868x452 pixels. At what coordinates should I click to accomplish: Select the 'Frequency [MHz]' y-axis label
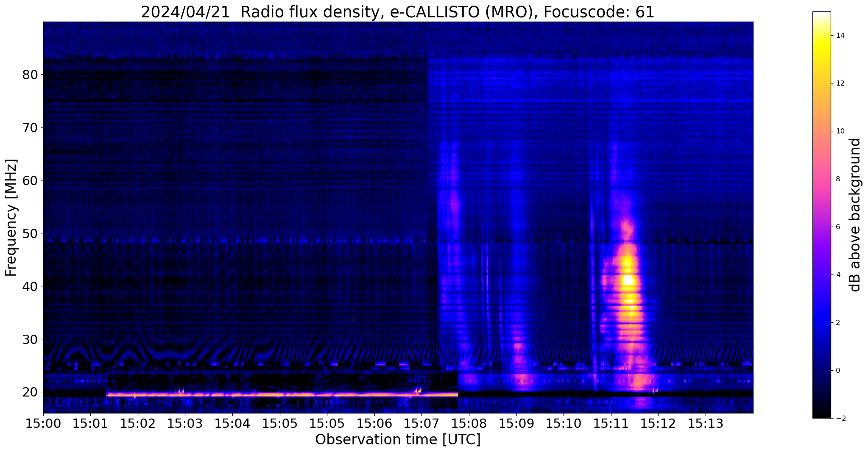point(11,218)
